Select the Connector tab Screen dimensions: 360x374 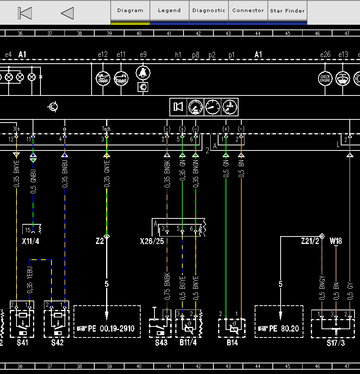(248, 12)
